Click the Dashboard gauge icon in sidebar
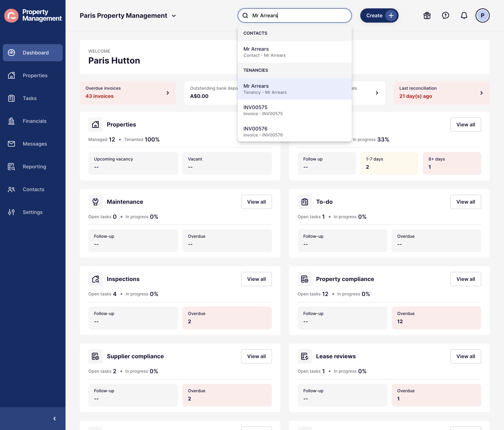This screenshot has height=430, width=504. tap(11, 53)
